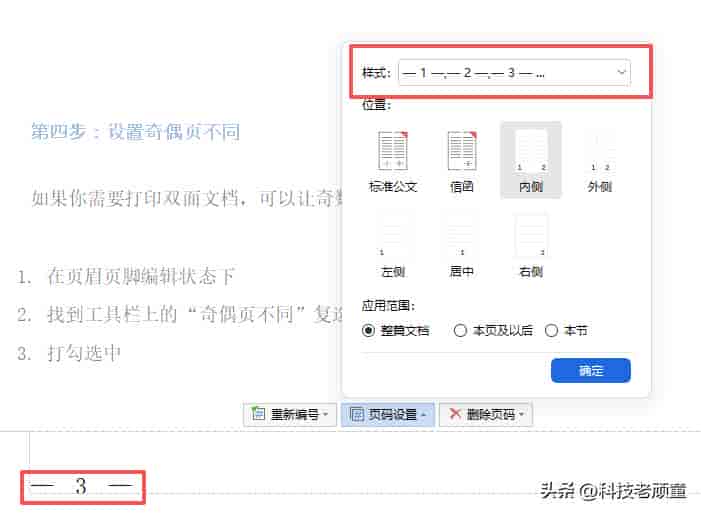
Task: Select the 信函 position thumbnail
Action: 462,161
